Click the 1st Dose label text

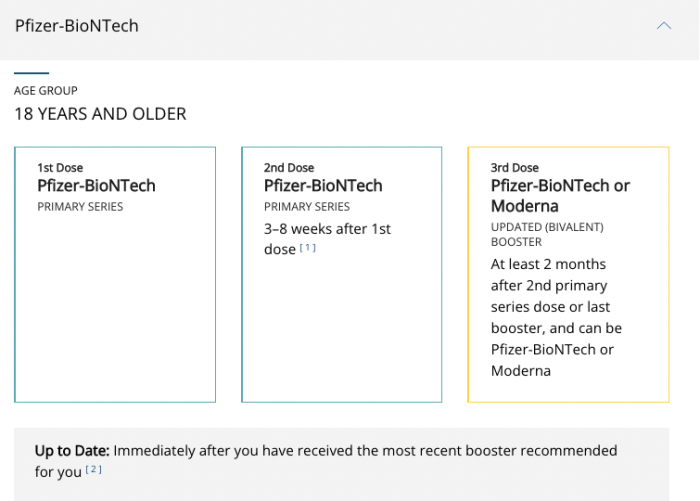coord(60,168)
